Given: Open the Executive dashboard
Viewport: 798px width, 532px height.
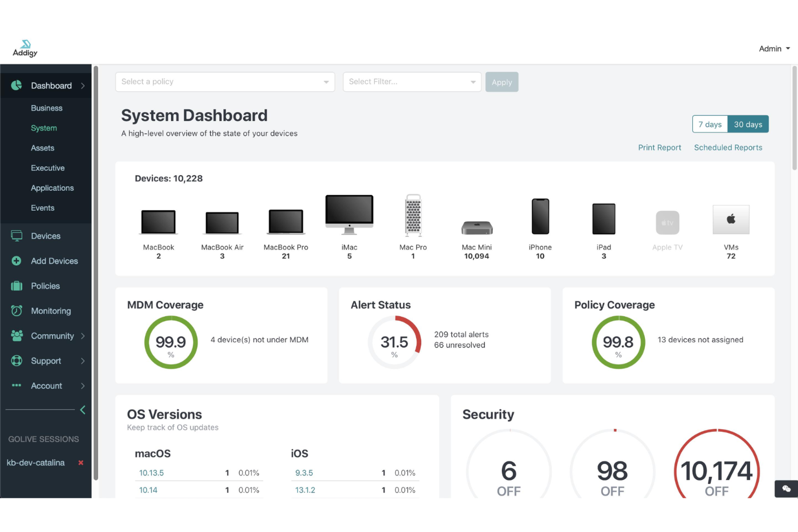Looking at the screenshot, I should pos(47,168).
